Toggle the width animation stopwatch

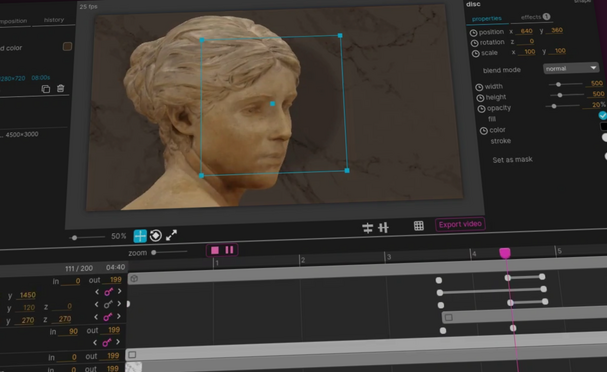[479, 87]
